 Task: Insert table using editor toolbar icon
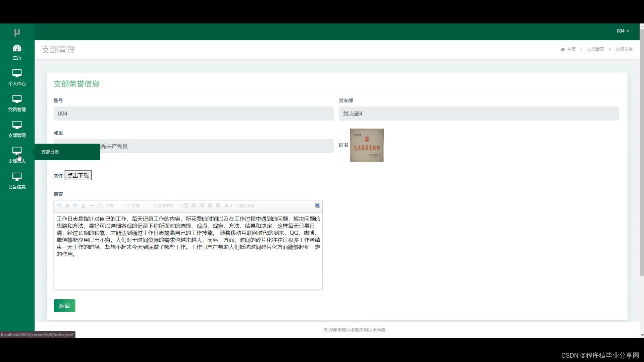[185, 205]
